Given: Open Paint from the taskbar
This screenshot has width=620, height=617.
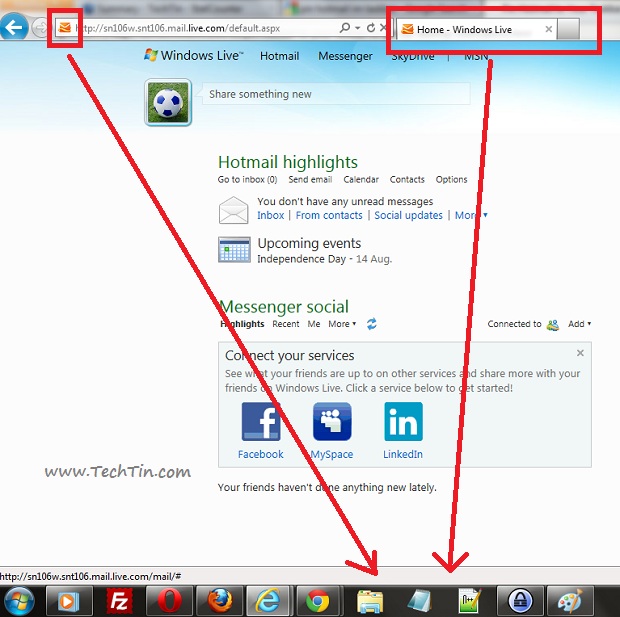Looking at the screenshot, I should pos(570,602).
